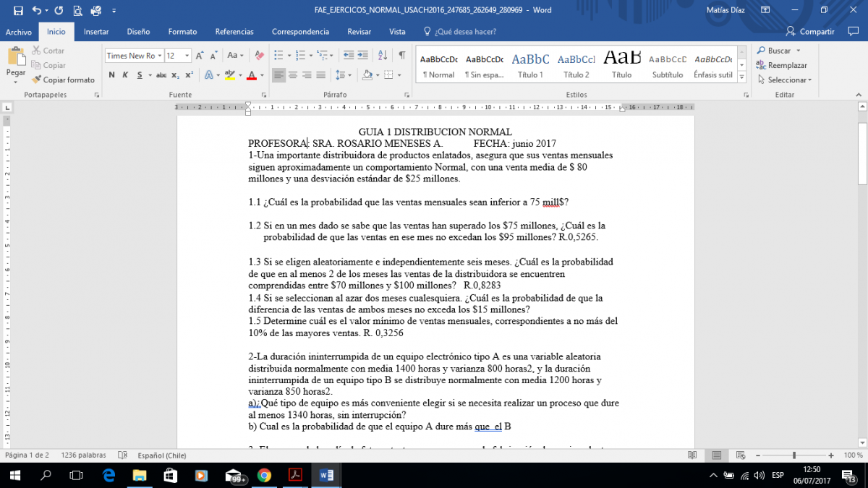Screen dimensions: 868x488
Task: Click the sort A-Z icon
Action: 383,56
